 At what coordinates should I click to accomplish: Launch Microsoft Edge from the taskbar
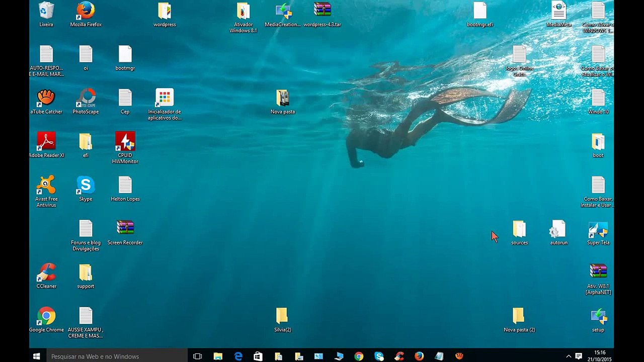tap(238, 356)
